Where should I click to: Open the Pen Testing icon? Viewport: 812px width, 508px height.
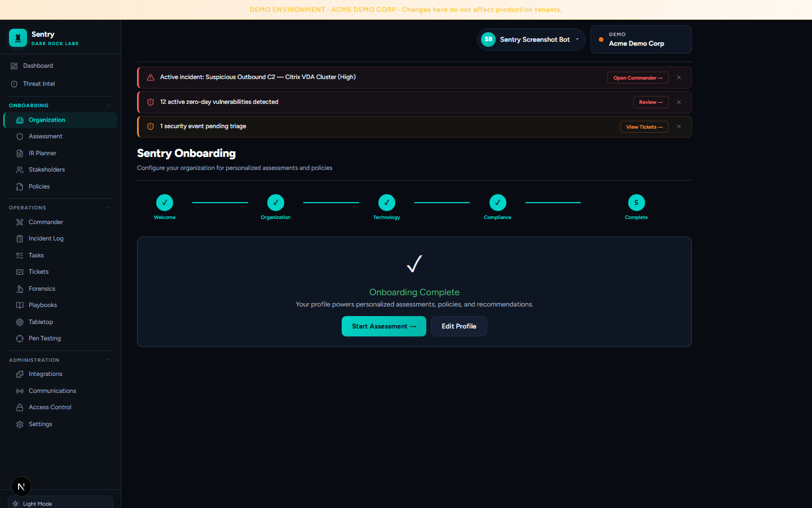pyautogui.click(x=20, y=339)
